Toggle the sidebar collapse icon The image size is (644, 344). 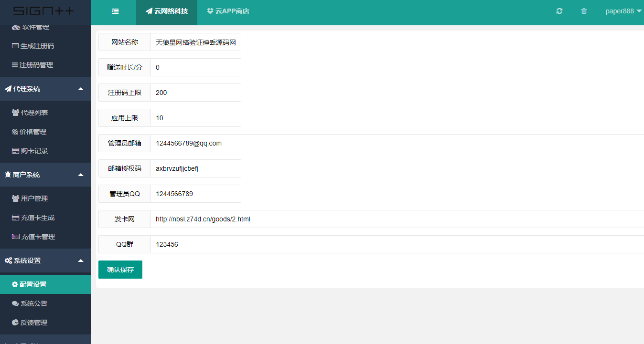(x=115, y=11)
